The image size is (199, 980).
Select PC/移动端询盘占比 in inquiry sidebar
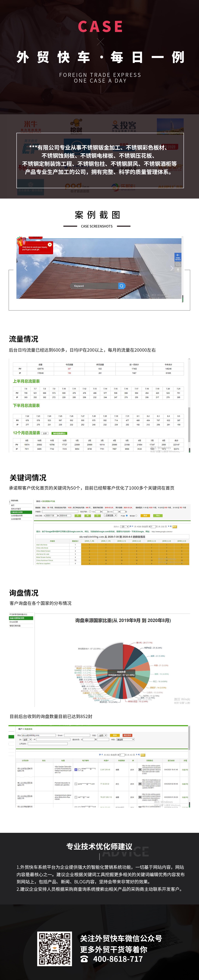pyautogui.click(x=21, y=614)
